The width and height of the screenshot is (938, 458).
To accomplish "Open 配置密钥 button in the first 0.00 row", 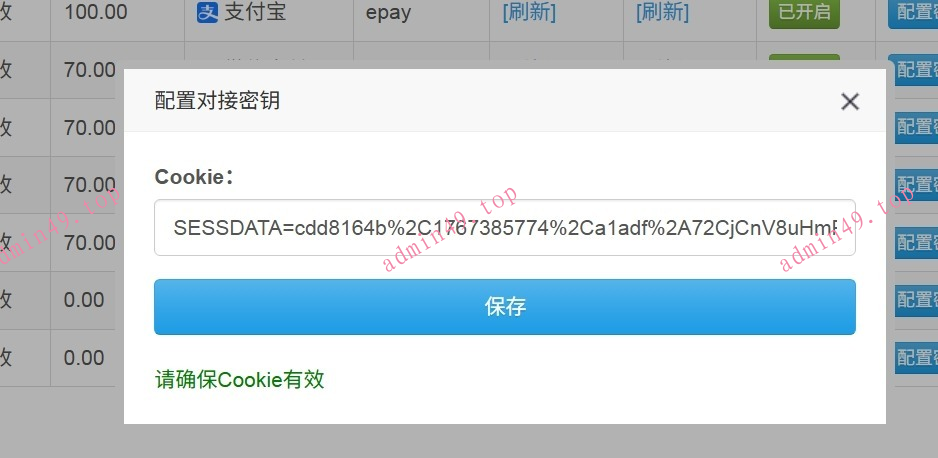I will coord(916,300).
